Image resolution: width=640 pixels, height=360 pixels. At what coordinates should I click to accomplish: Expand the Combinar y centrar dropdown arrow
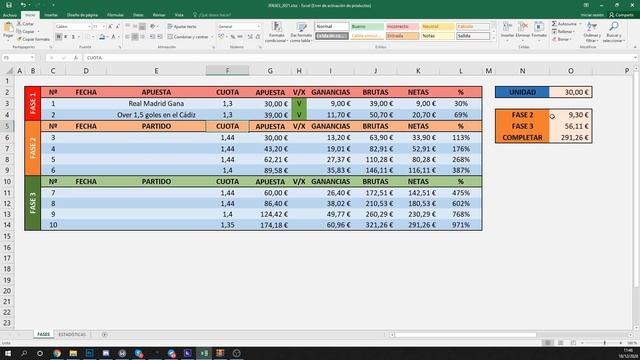212,37
